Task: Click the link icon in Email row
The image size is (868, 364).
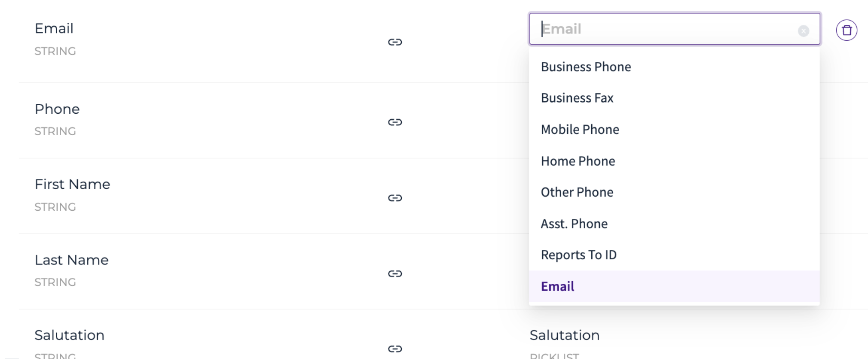Action: (x=395, y=42)
